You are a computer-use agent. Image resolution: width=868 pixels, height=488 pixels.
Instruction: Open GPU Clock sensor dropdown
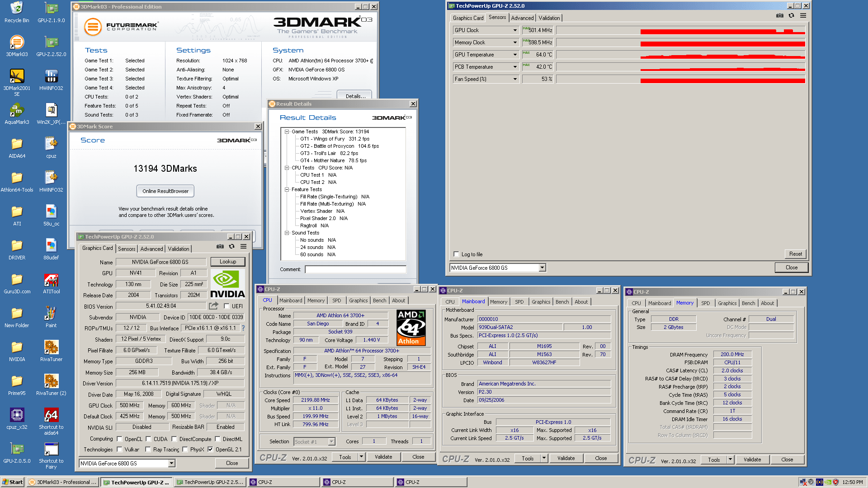(515, 30)
